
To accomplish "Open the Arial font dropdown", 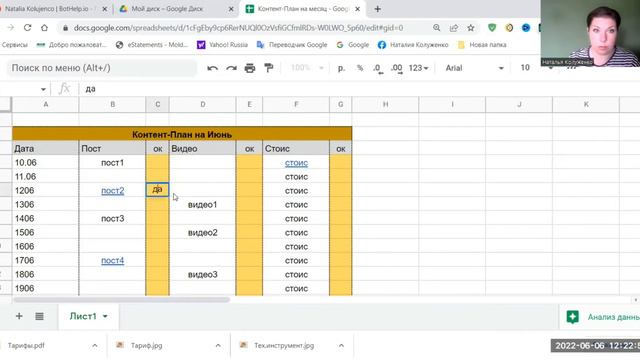I will 474,68.
